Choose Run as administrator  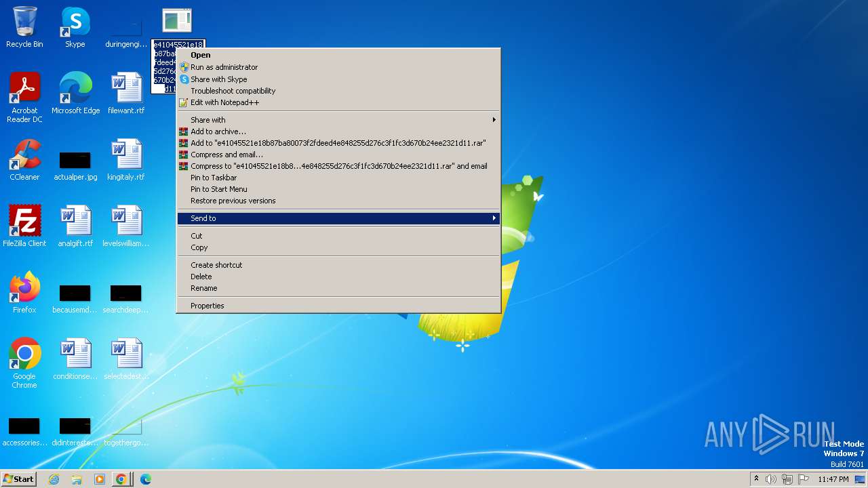click(x=338, y=67)
